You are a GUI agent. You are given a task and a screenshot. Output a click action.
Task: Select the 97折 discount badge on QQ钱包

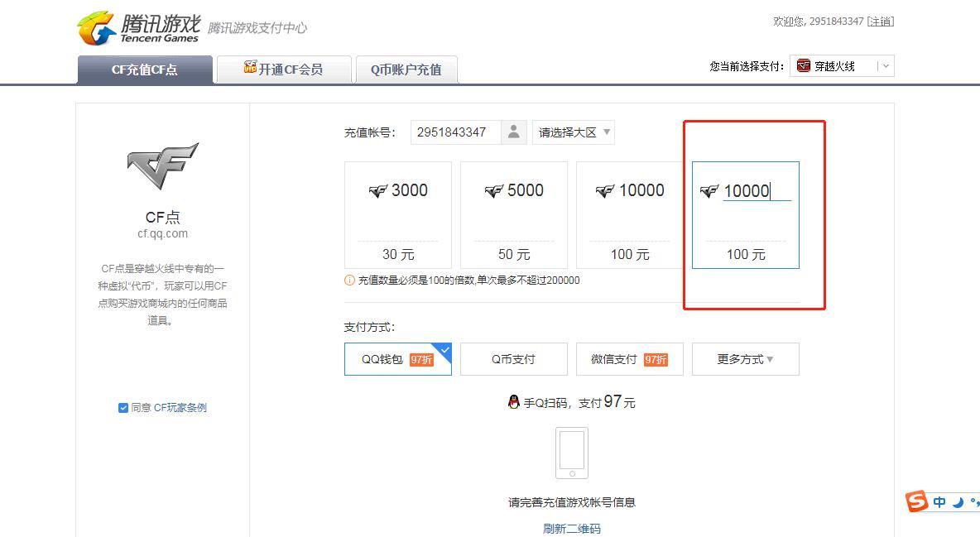[x=423, y=358]
